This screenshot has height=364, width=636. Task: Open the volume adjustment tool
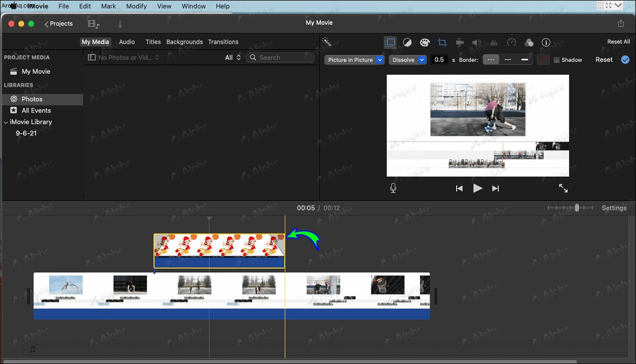[x=477, y=42]
